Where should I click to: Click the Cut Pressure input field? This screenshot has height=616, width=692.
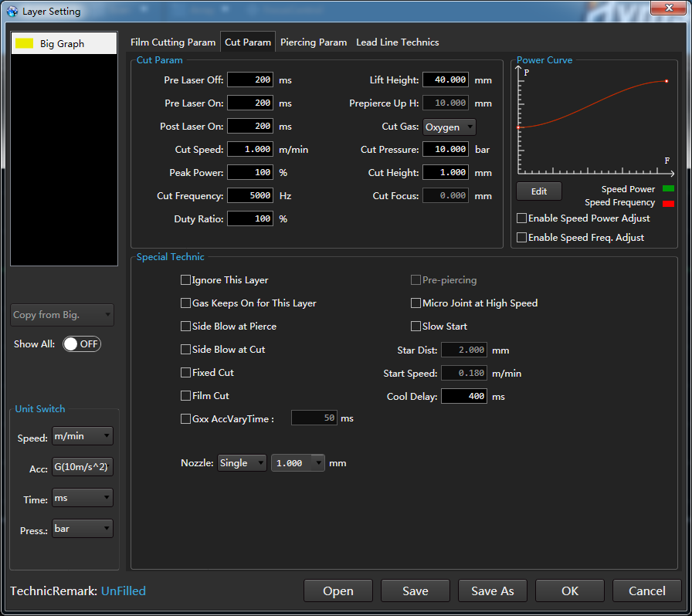446,149
